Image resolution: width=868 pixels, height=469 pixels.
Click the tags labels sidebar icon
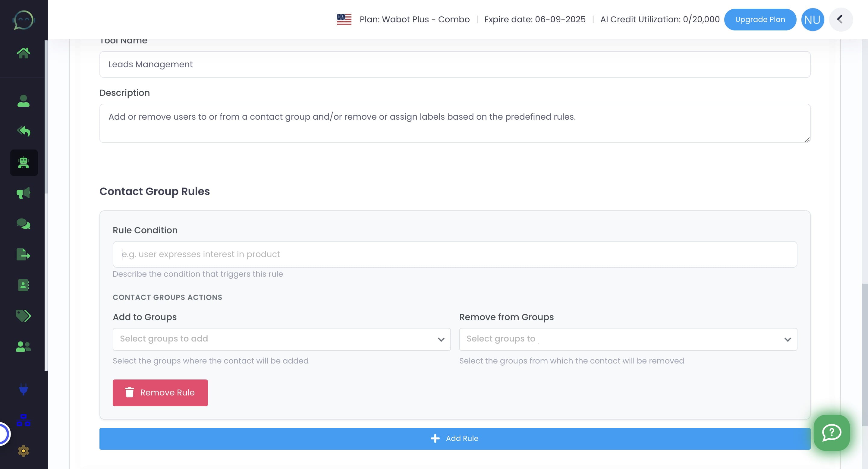tap(23, 316)
